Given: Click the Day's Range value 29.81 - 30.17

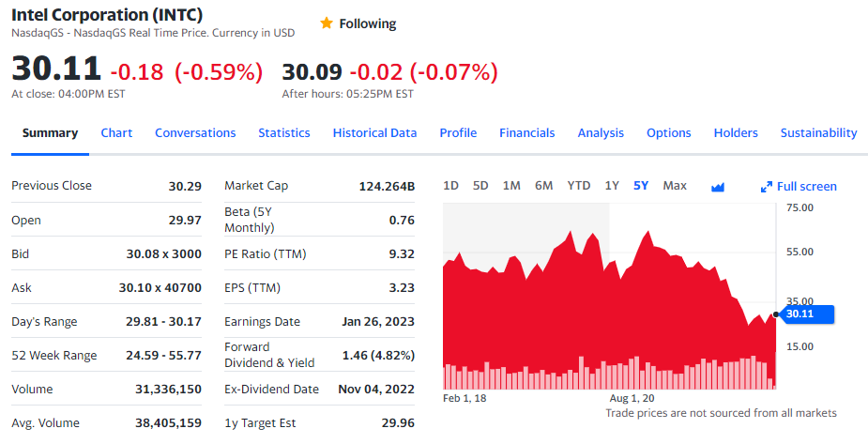Looking at the screenshot, I should coord(163,322).
